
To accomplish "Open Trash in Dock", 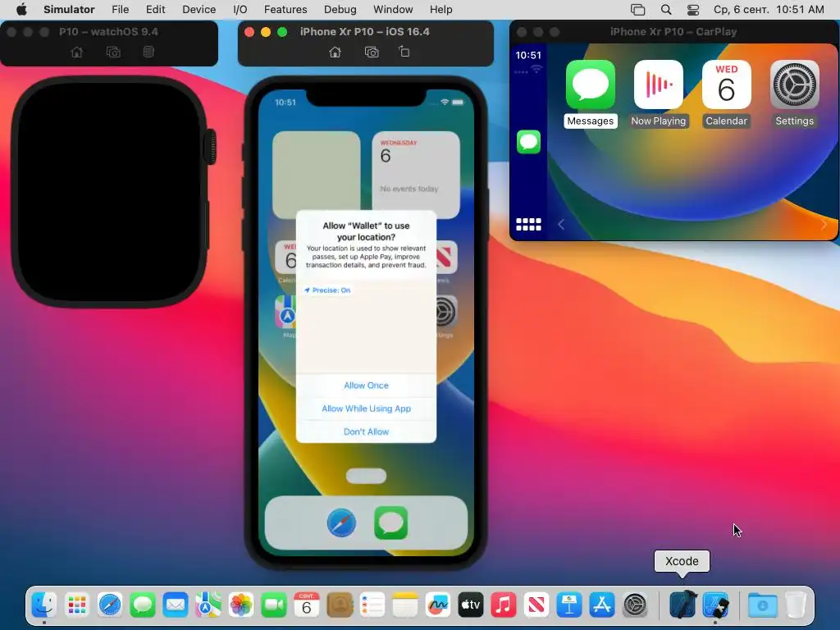I will point(796,605).
